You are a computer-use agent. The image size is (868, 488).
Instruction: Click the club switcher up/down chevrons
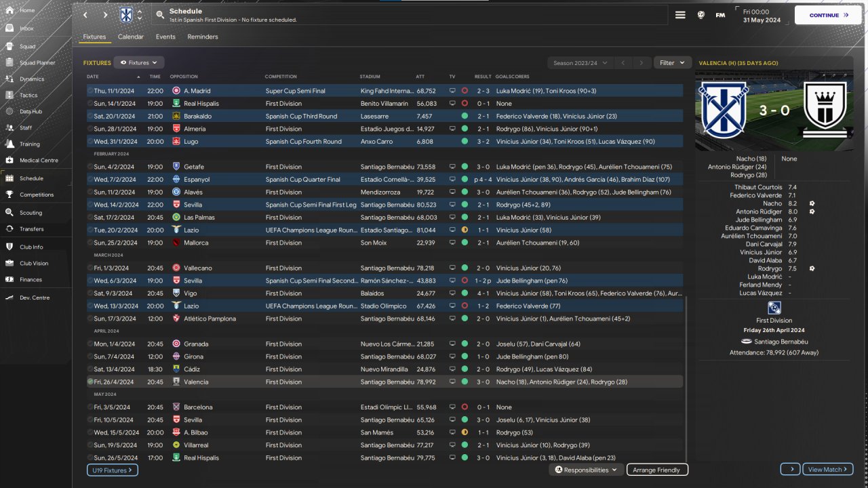click(x=140, y=15)
